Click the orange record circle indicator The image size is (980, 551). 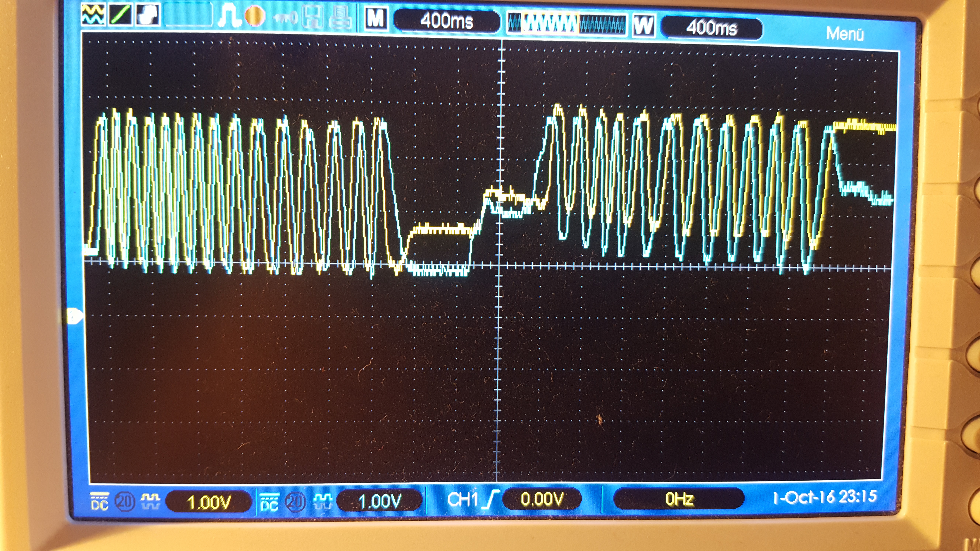tap(255, 16)
